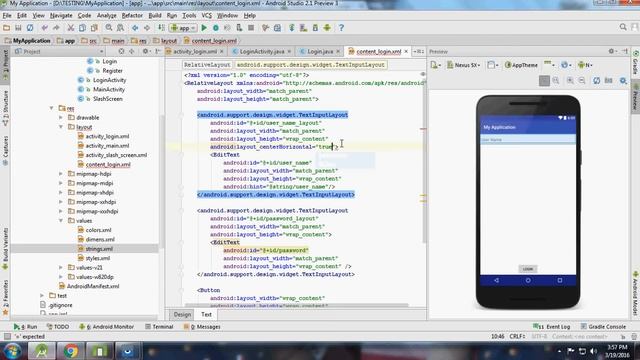The height and width of the screenshot is (360, 640).
Task: Click the Cut scissors icon
Action: click(71, 28)
